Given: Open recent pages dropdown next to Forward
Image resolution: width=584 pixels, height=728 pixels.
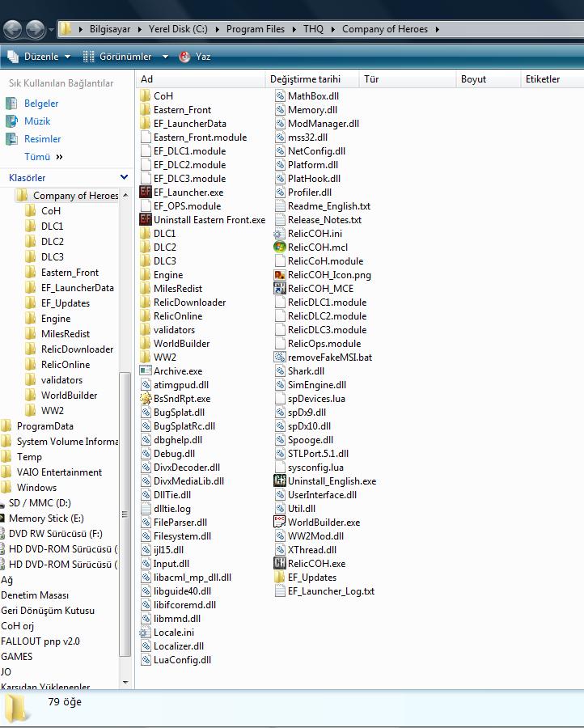Looking at the screenshot, I should 51,30.
